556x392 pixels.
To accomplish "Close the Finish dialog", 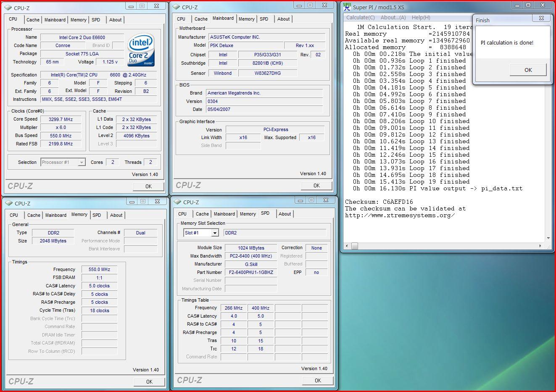I will (x=541, y=18).
